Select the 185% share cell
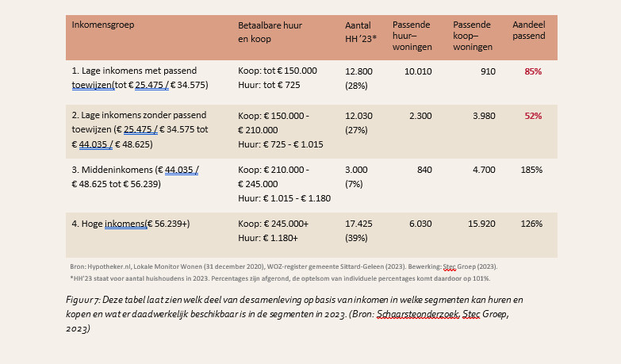 (531, 170)
